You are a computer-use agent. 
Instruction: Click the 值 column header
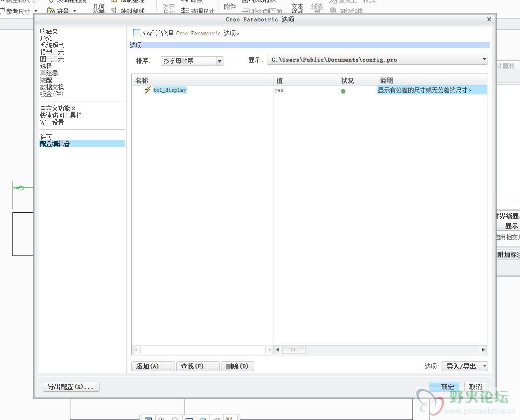pos(306,81)
